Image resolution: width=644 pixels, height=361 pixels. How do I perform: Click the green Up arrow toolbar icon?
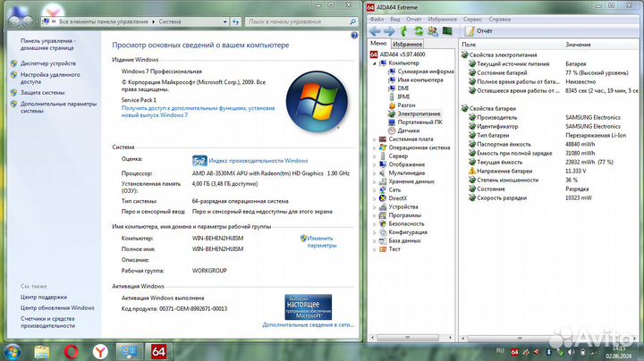[x=403, y=30]
